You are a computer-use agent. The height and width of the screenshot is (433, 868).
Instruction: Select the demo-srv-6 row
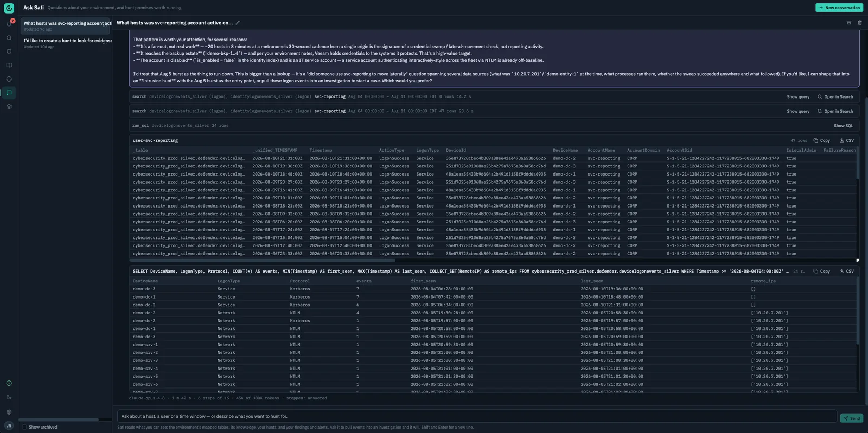(493, 384)
